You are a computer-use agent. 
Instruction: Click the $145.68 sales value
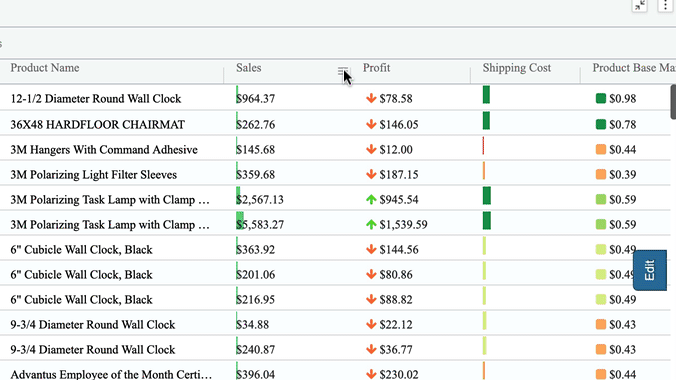click(x=256, y=150)
